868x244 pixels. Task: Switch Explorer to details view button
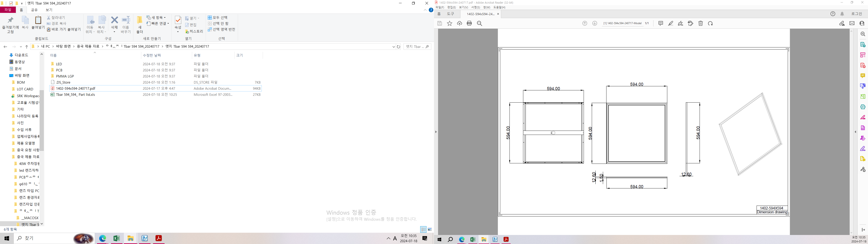[423, 230]
